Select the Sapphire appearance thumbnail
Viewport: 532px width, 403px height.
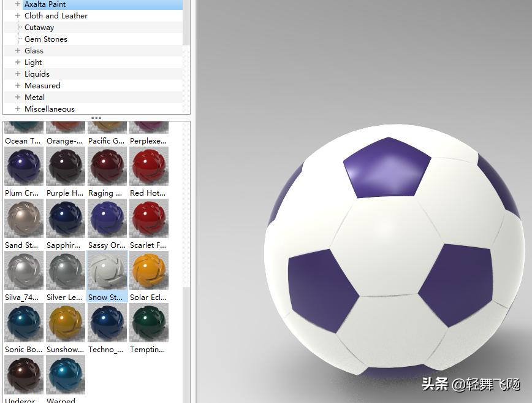[x=66, y=218]
